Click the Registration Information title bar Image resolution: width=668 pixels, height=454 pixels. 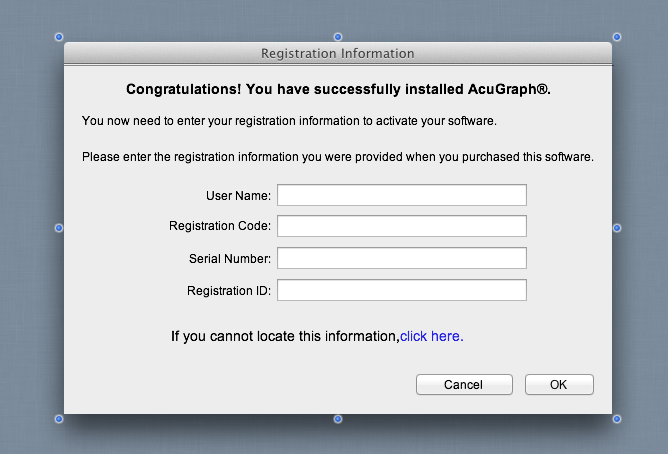338,53
